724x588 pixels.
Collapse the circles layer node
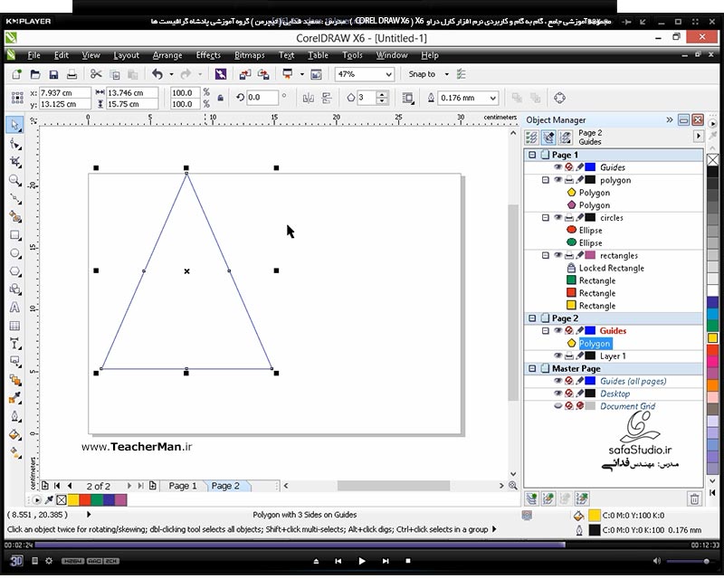point(546,218)
